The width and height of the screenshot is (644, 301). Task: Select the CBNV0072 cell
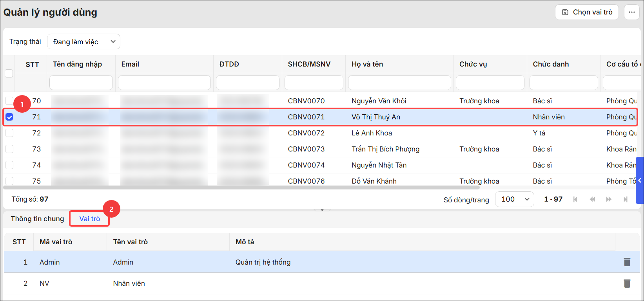pyautogui.click(x=306, y=133)
